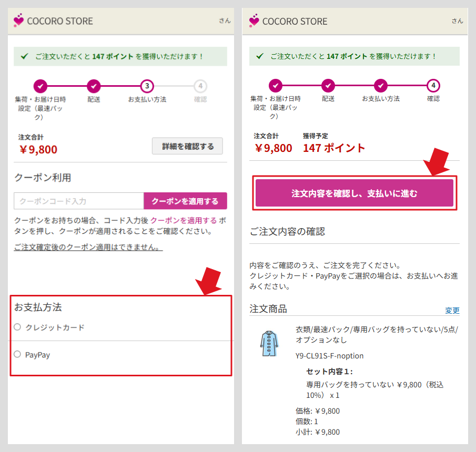Click the completed お支払い方法 checkmark on right screen
This screenshot has height=452, width=476.
pos(380,86)
